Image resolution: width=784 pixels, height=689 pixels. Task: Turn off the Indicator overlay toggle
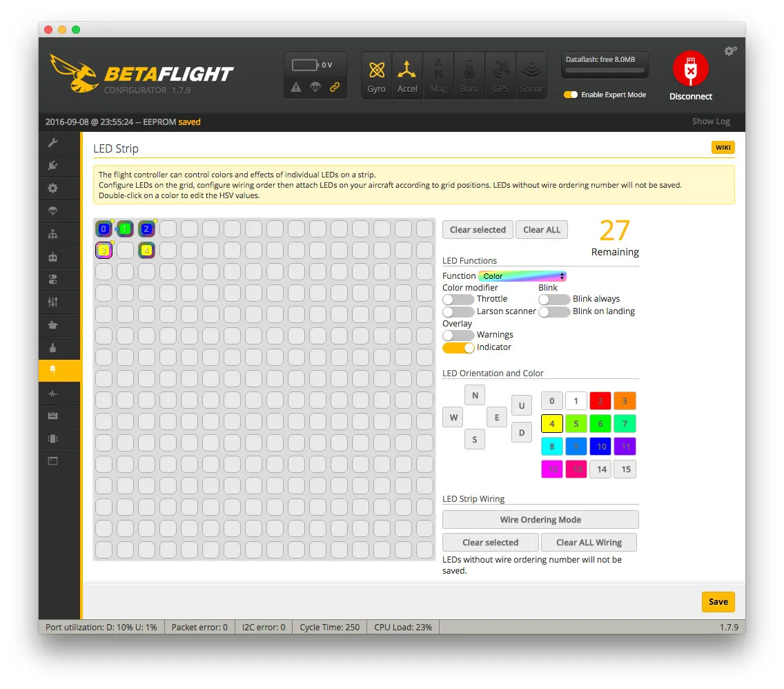(458, 347)
